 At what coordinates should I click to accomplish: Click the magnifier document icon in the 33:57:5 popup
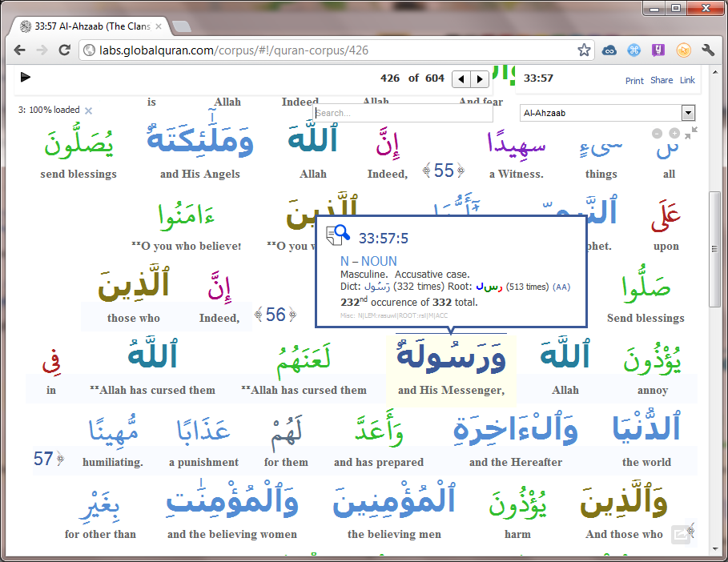pyautogui.click(x=336, y=234)
